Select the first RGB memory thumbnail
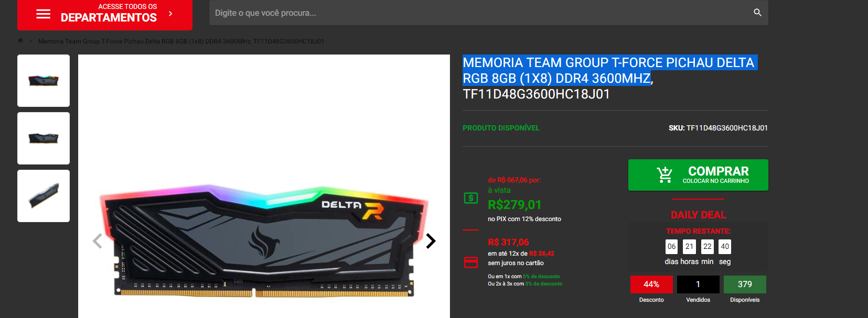868x318 pixels. [x=44, y=81]
